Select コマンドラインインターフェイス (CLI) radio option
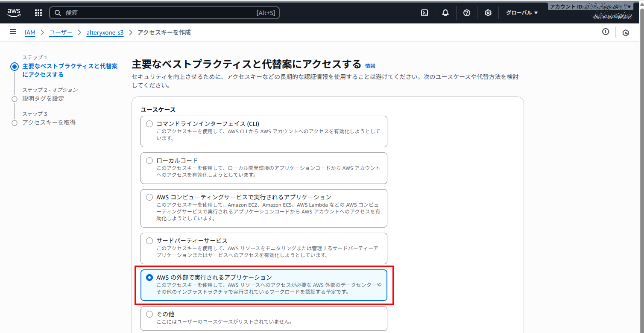644x333 pixels. (149, 124)
